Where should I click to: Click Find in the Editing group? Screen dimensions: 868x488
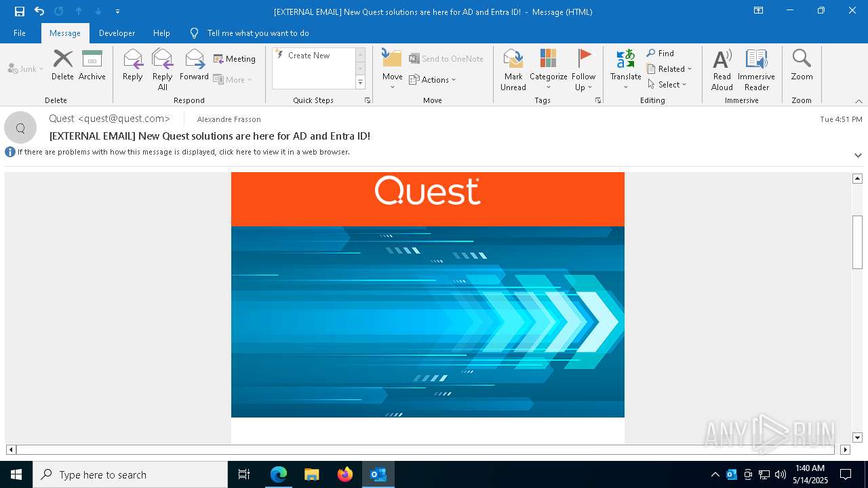click(660, 54)
